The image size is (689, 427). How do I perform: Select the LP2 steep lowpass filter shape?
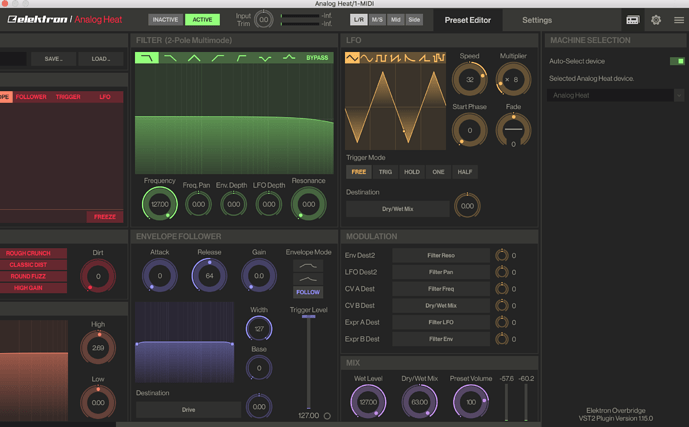point(147,58)
